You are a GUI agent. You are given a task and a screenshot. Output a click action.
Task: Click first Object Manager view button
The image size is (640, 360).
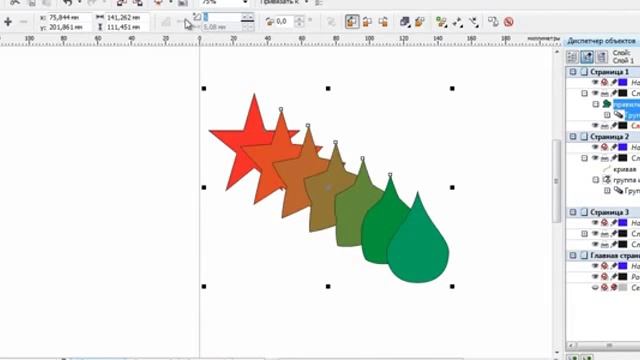tap(572, 57)
